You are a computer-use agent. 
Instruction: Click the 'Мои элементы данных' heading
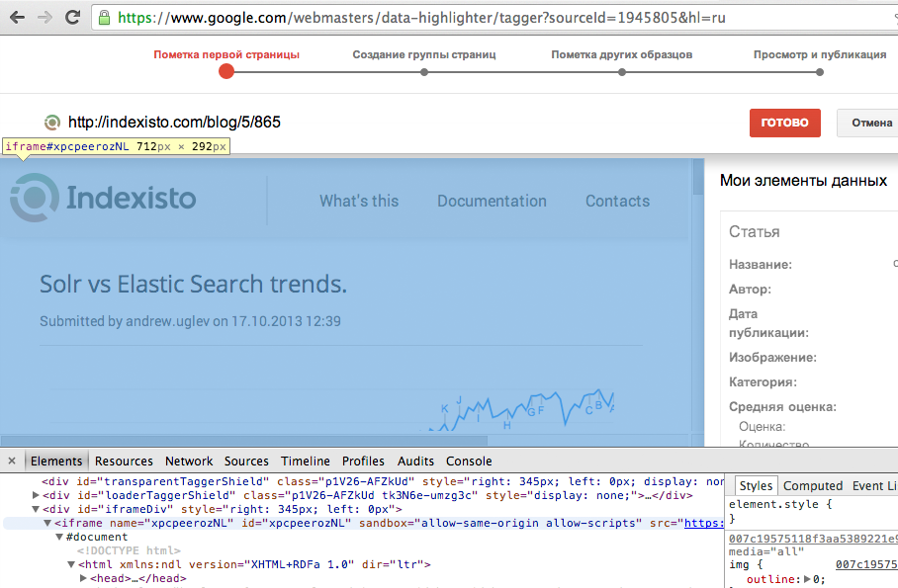click(803, 181)
